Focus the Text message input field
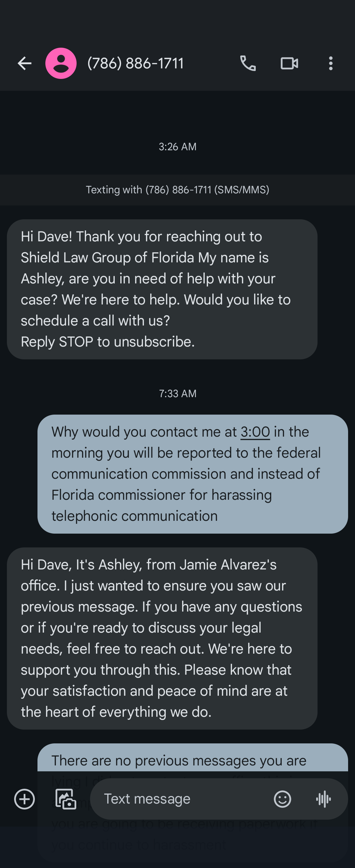 182,799
